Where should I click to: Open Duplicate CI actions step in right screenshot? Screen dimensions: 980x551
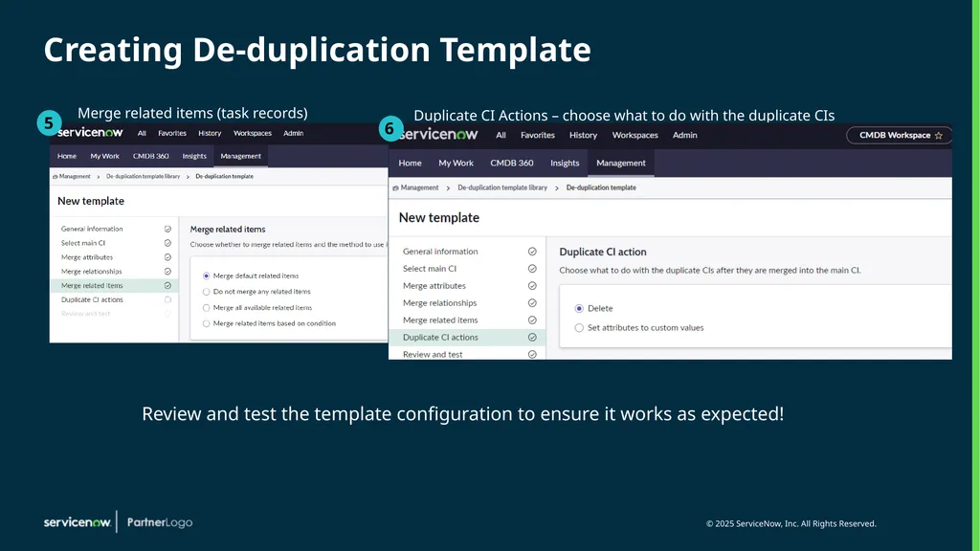(x=467, y=338)
